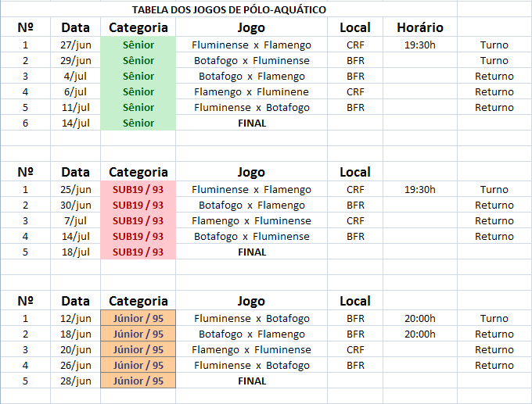Click the 'Botafogo x Fluminense' cell on 29/jun
Screen dimensions: 532x404
[x=251, y=60]
